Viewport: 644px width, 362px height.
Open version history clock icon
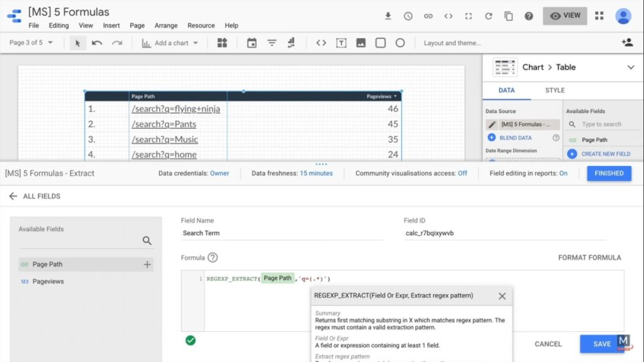click(408, 16)
